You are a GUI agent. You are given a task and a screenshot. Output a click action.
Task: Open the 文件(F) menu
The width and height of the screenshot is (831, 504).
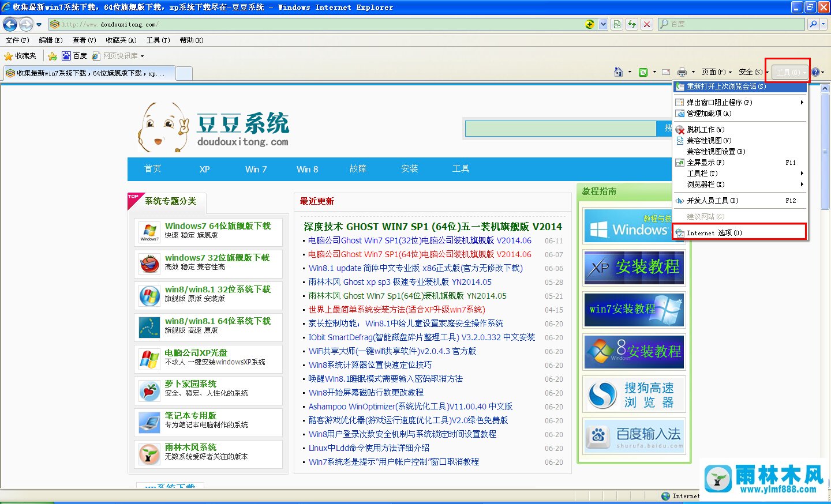pos(17,40)
